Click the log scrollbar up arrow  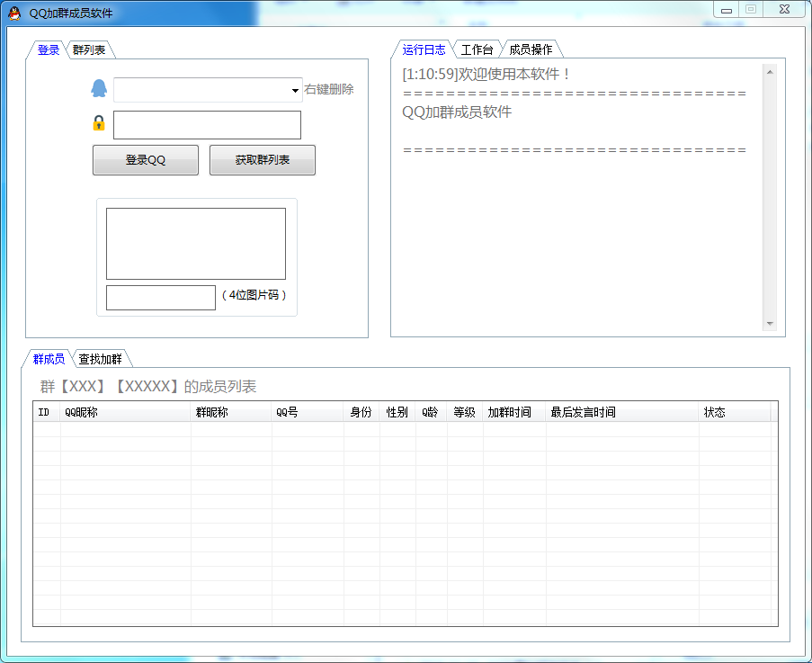(x=770, y=72)
